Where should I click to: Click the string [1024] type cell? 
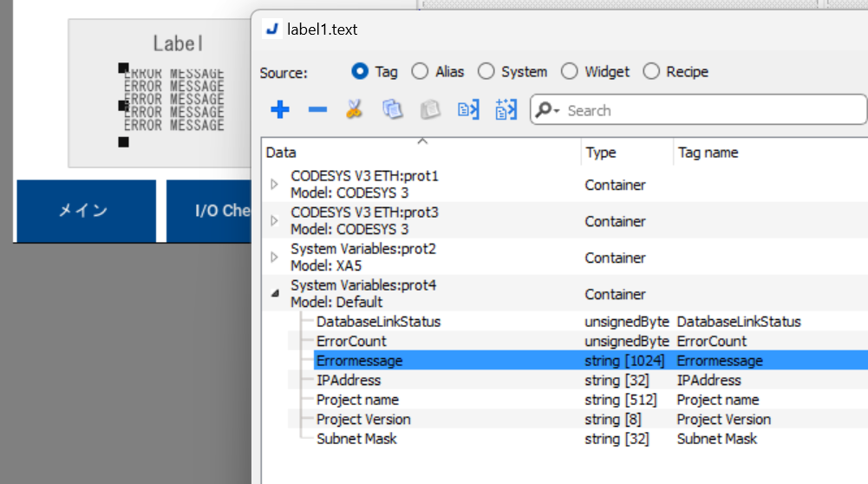(x=623, y=361)
